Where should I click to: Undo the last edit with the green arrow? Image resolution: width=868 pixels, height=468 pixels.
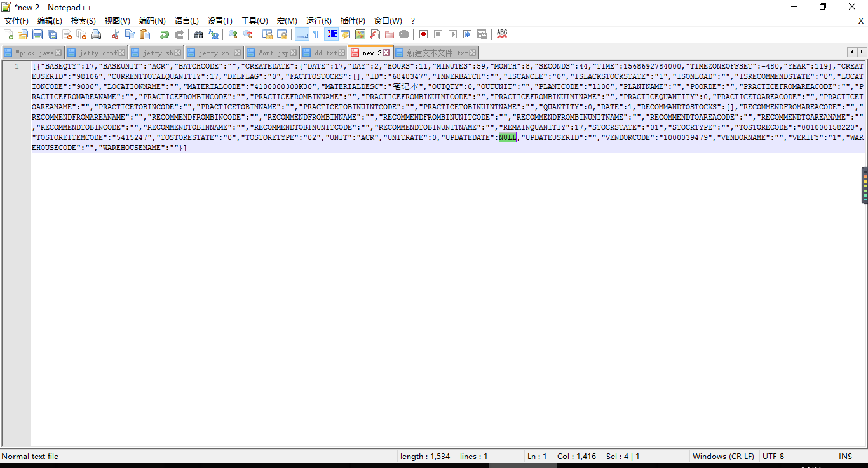click(x=165, y=34)
